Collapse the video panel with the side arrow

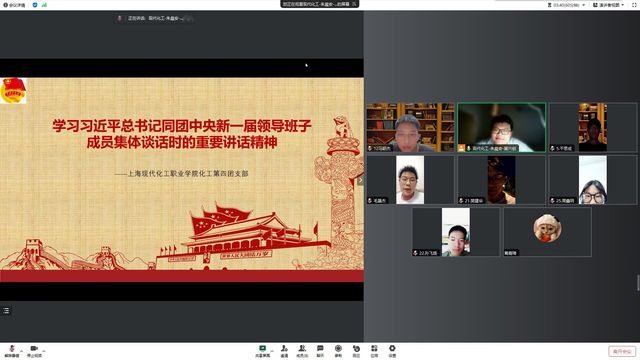[360, 180]
